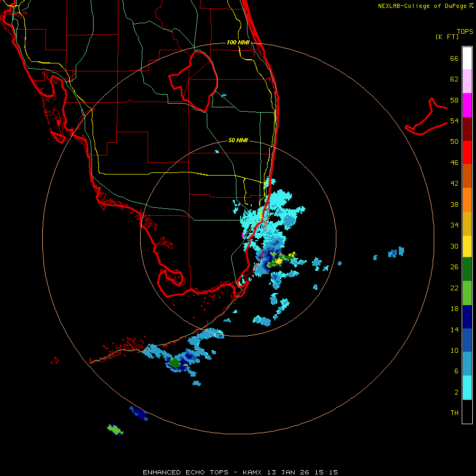Screen dimensions: 476x476
Task: Click the yellow 34K FT legend swatch
Action: click(467, 246)
